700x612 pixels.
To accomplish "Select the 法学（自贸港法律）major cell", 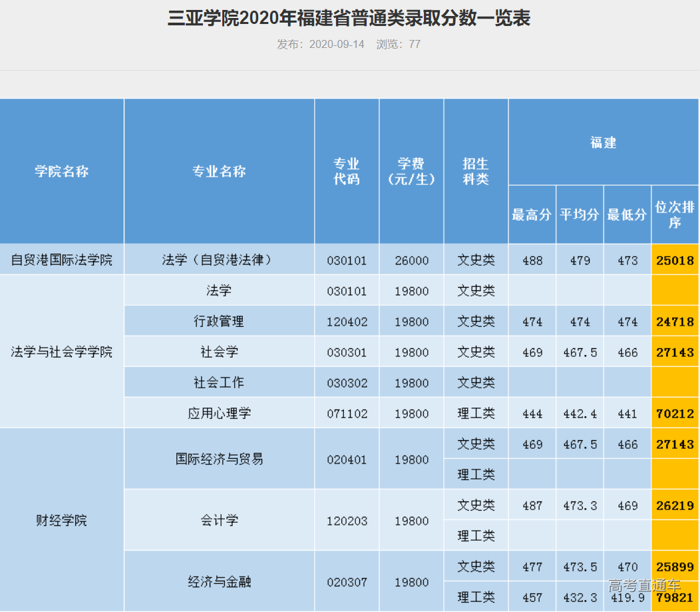I will tap(218, 260).
